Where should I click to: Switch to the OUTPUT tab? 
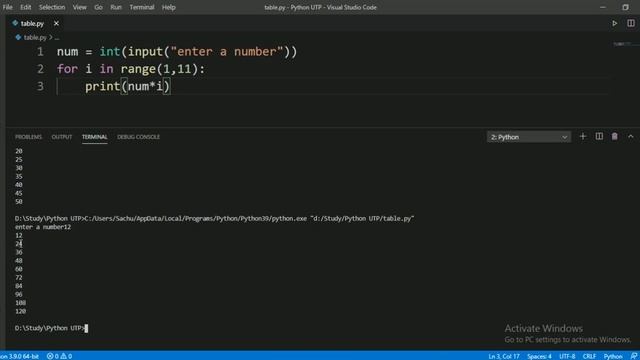[x=62, y=137]
